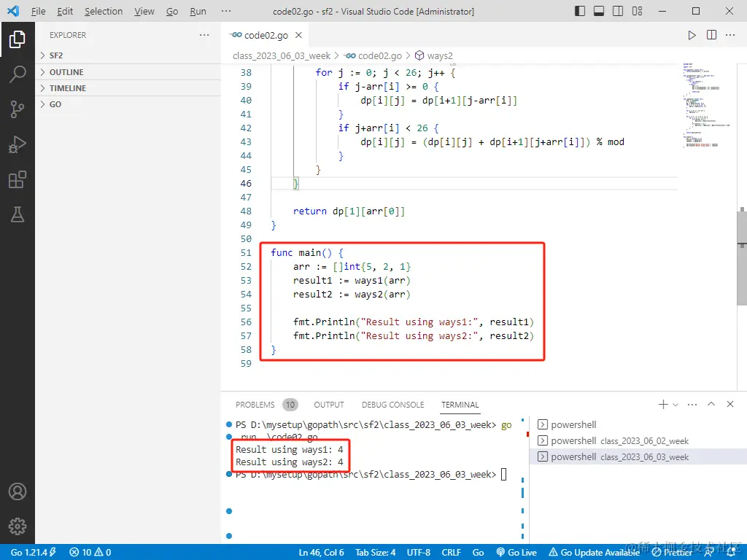Screen dimensions: 747x560
Task: Click Go Update Available notice
Action: (594, 553)
